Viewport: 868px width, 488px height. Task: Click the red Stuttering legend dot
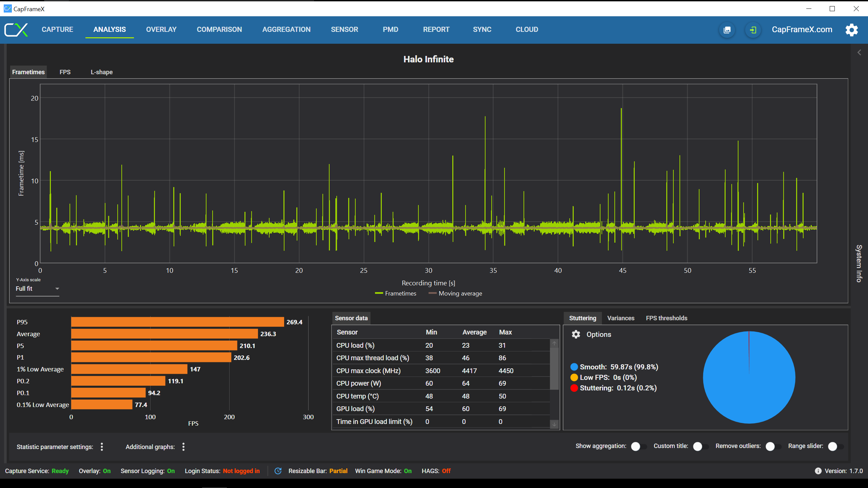pyautogui.click(x=574, y=388)
